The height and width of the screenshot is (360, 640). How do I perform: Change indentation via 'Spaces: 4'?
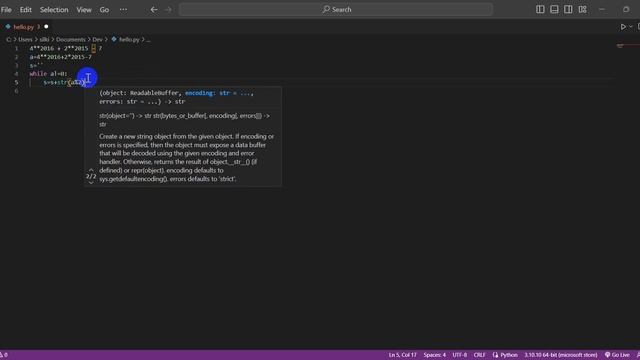coord(434,355)
